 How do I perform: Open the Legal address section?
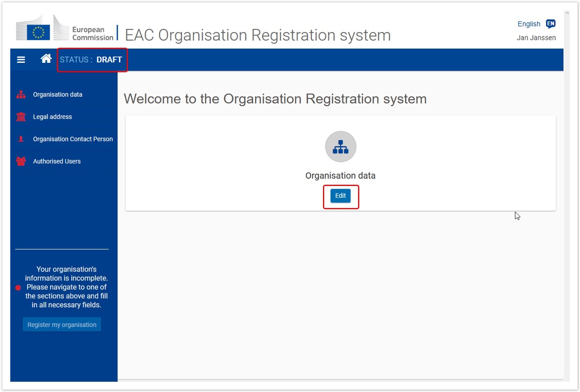click(53, 117)
